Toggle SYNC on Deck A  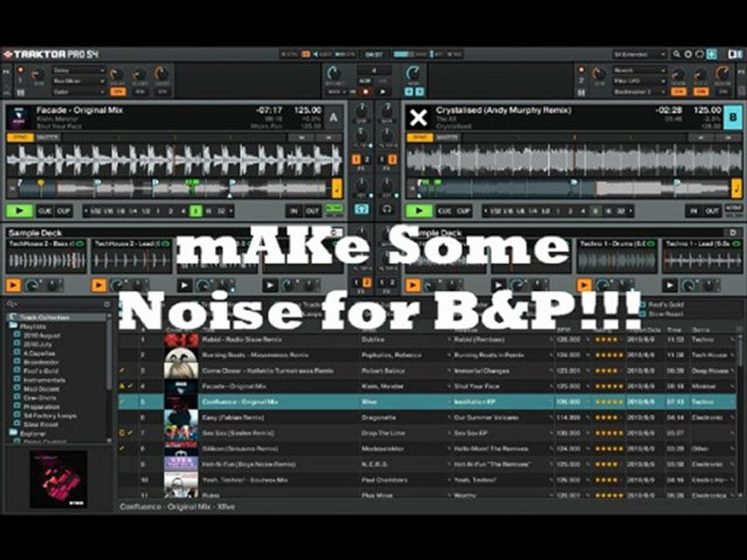[20, 138]
